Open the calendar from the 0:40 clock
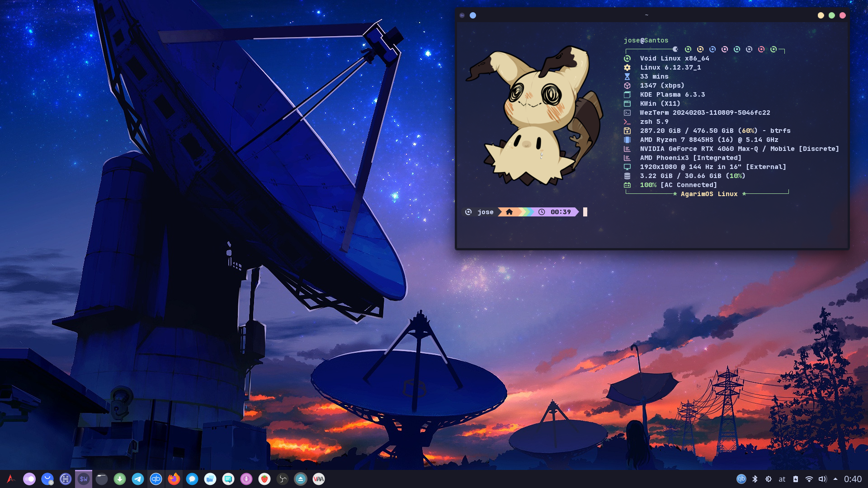This screenshot has height=488, width=868. click(x=853, y=479)
